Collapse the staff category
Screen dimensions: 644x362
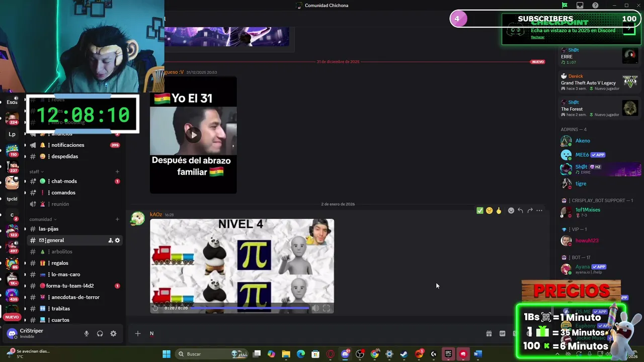[36, 172]
